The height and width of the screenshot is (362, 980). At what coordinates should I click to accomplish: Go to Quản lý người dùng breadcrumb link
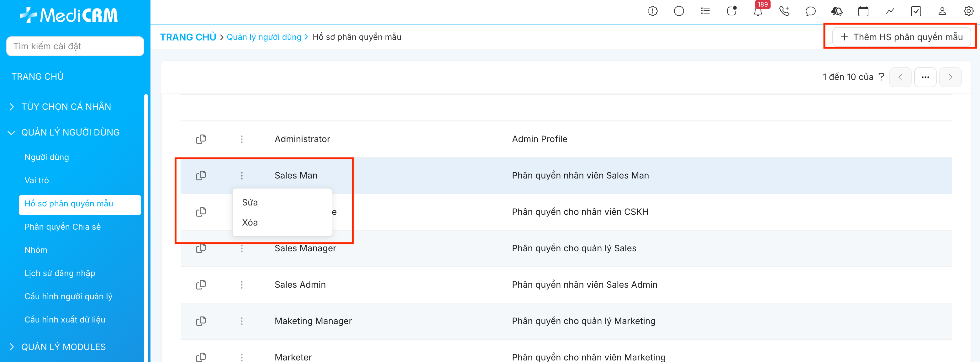[x=264, y=37]
